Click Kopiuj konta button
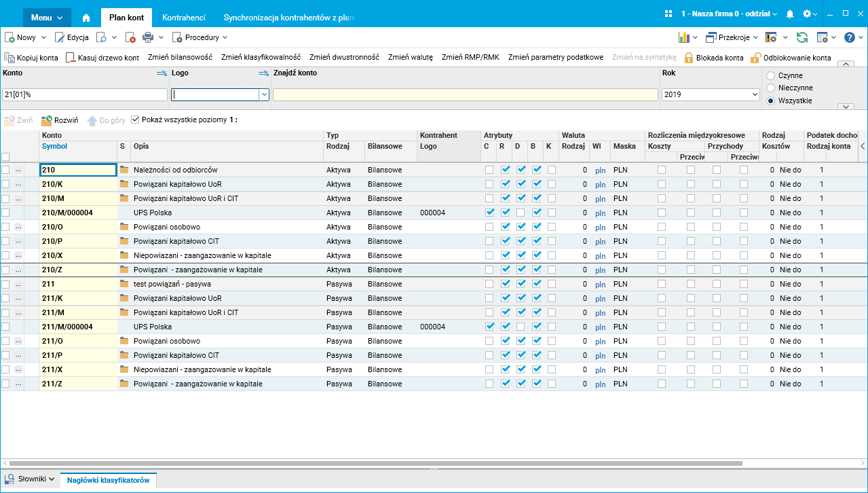The width and height of the screenshot is (868, 493). tap(31, 58)
